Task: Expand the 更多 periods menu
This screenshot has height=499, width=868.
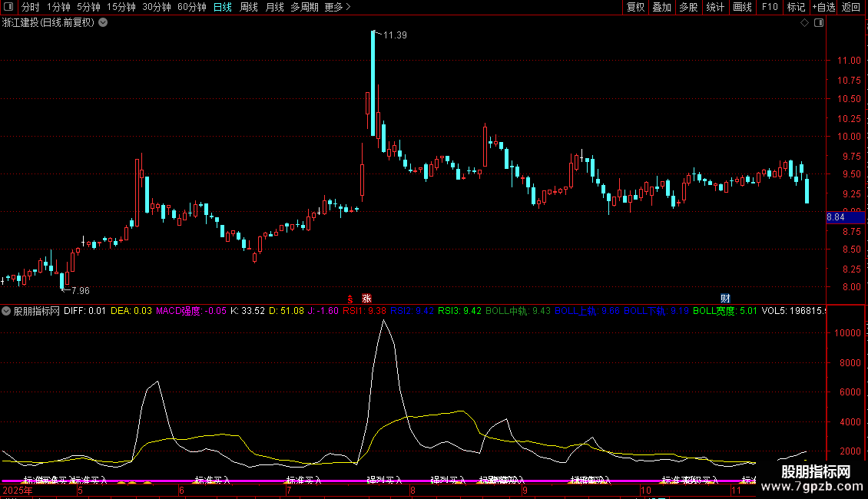Action: click(338, 7)
